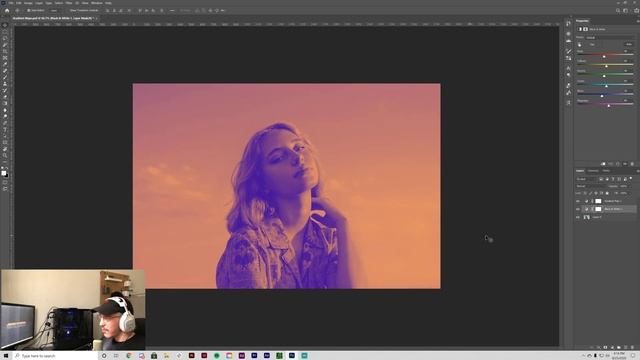Select the Move tool
The image size is (640, 360).
click(5, 25)
